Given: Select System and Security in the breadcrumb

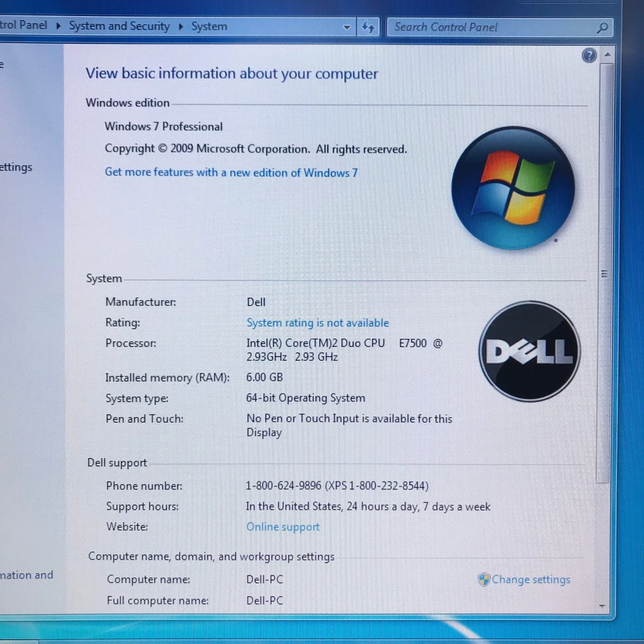Looking at the screenshot, I should pyautogui.click(x=119, y=26).
